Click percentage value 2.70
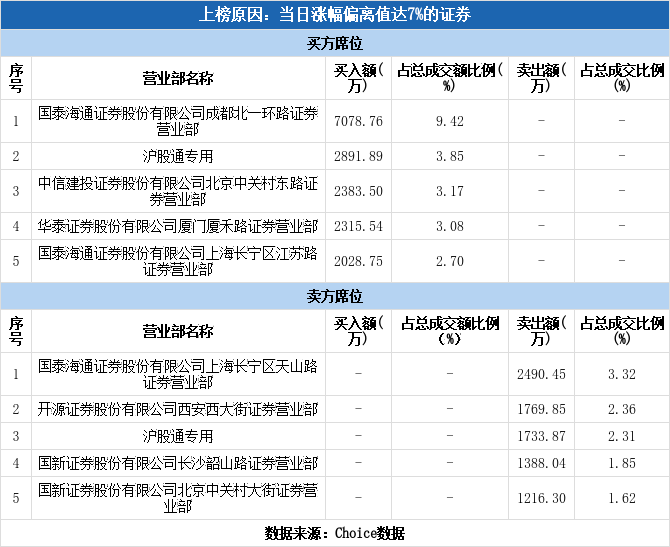670x547 pixels. click(x=450, y=262)
